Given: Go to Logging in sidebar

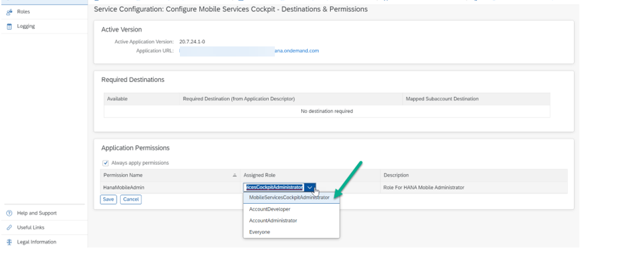Looking at the screenshot, I should [26, 26].
